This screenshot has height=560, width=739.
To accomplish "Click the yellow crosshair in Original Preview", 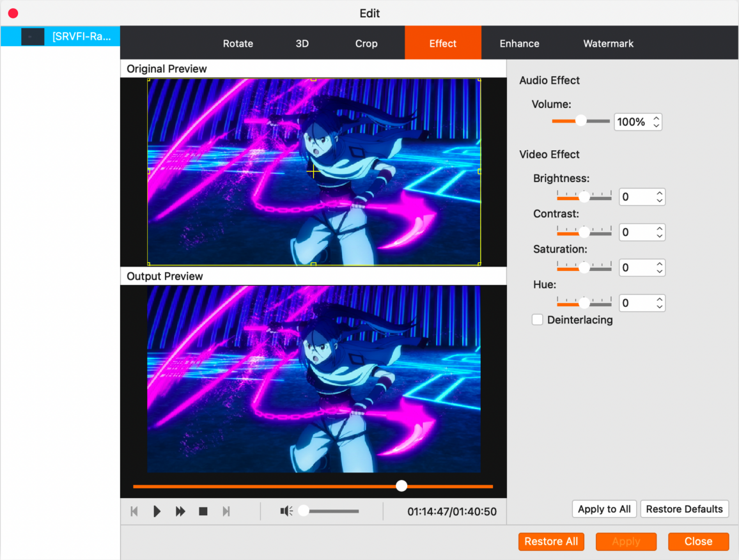I will click(313, 171).
